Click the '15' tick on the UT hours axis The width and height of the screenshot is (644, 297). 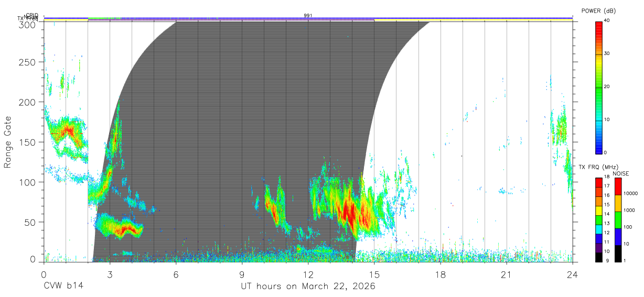coord(374,274)
